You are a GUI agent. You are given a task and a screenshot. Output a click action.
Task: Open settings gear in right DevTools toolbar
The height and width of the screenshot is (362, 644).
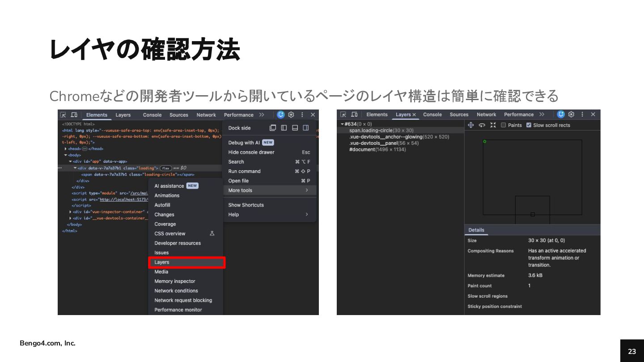571,114
